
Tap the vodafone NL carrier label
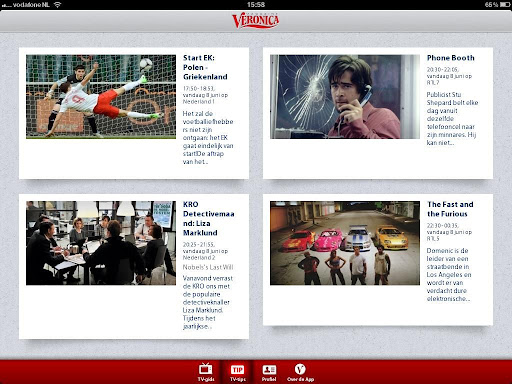[31, 5]
